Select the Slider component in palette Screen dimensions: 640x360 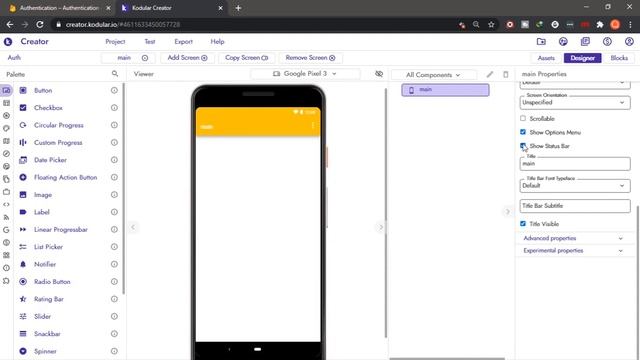42,316
